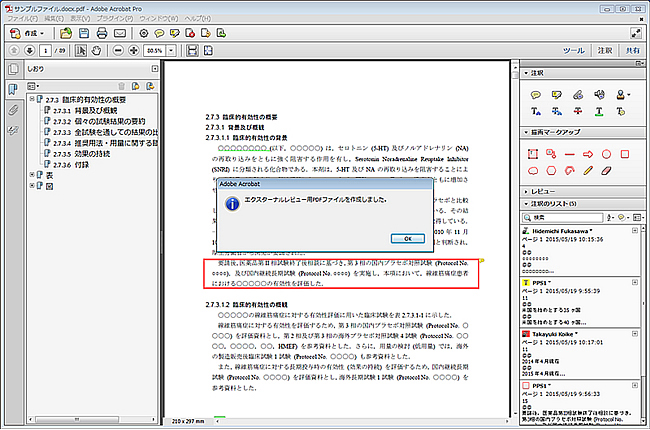Screen dimensions: 650x430
Task: Expand the 図 bookmark node
Action: pyautogui.click(x=32, y=186)
